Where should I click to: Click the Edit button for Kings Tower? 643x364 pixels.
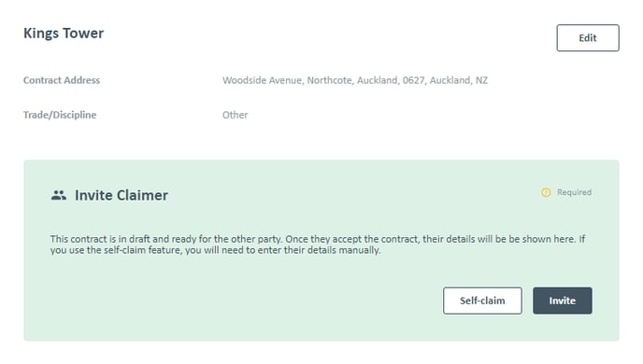click(588, 37)
